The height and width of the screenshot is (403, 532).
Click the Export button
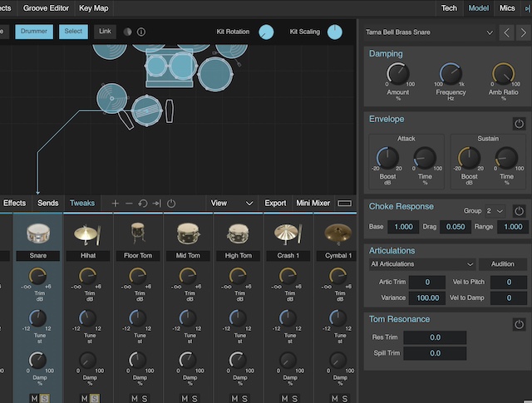275,203
